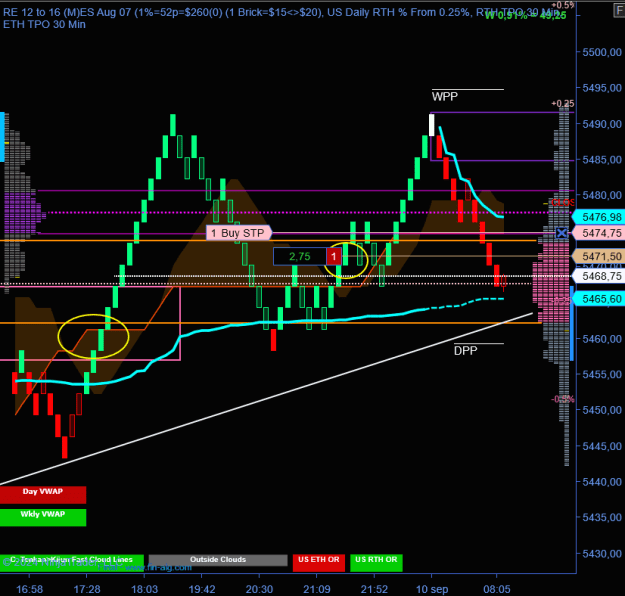
Task: Click the 16:58 time axis label
Action: tap(29, 589)
